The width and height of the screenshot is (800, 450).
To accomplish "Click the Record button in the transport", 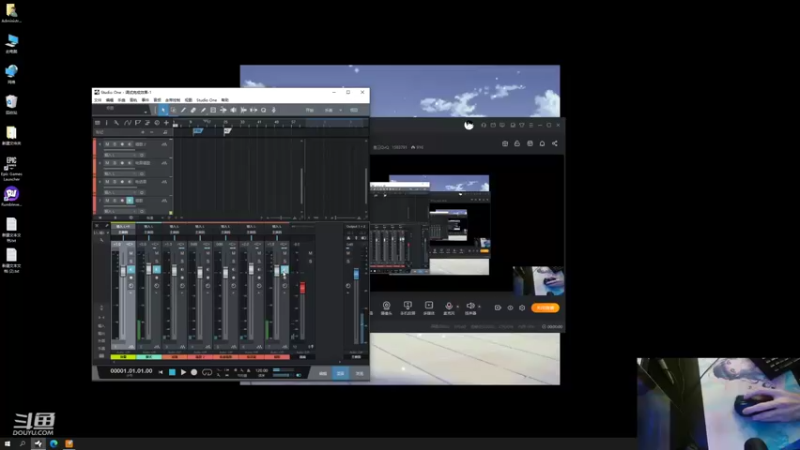I will coord(194,372).
